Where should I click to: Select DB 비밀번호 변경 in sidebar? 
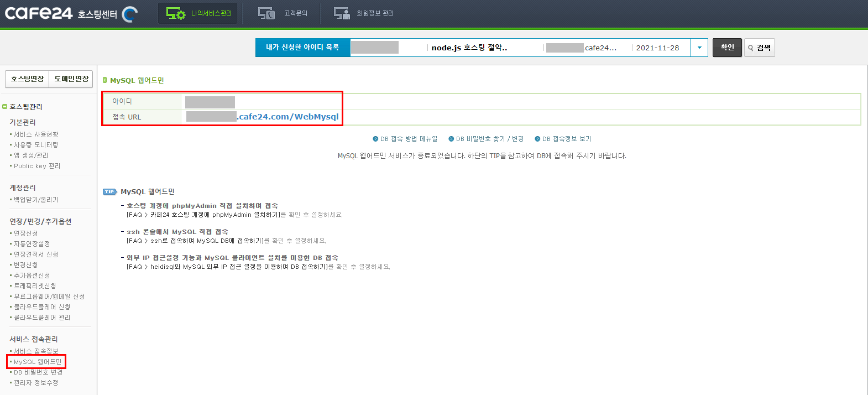click(38, 372)
